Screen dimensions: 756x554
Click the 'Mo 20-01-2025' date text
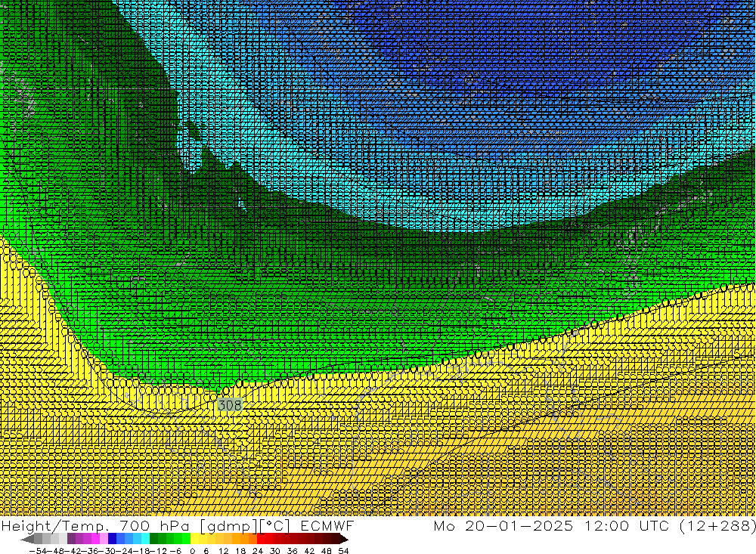click(x=503, y=525)
